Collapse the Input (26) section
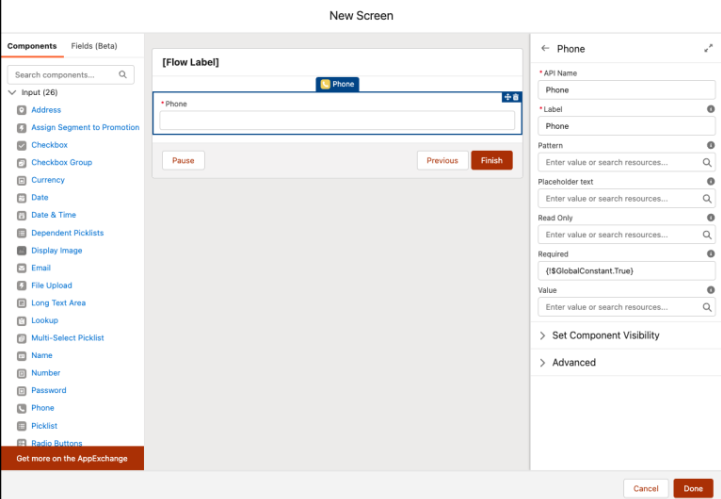Viewport: 721px width, 499px height. 12,92
